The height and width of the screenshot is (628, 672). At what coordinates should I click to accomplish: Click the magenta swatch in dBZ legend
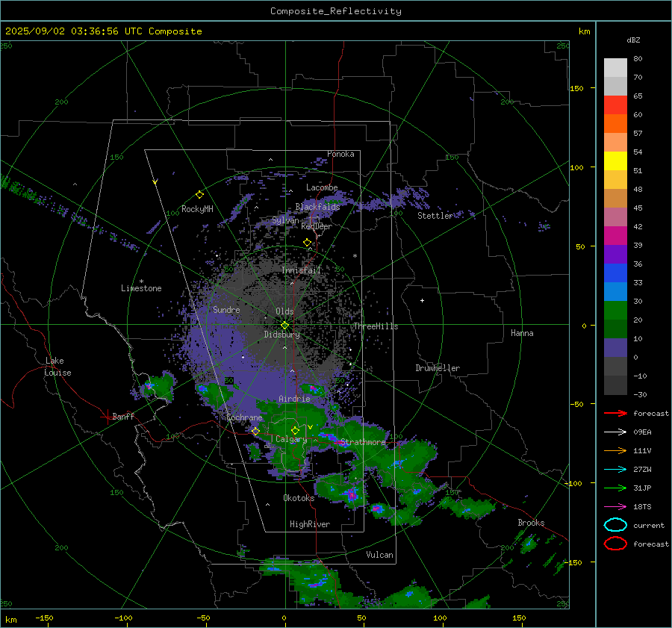click(615, 235)
